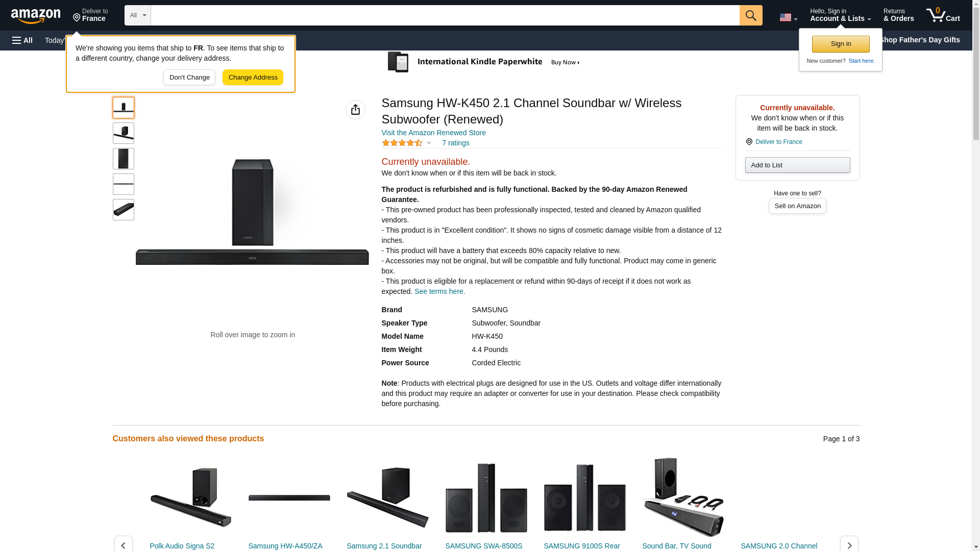Open the All hamburger menu
The image size is (980, 551).
click(22, 40)
